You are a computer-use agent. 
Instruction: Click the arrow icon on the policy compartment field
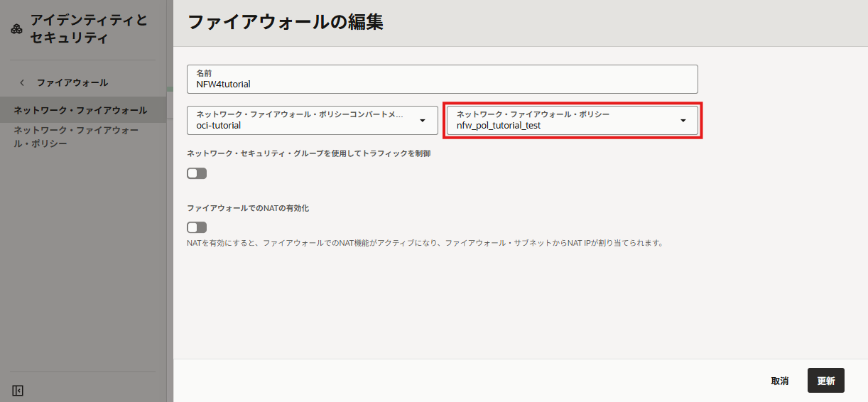click(x=423, y=121)
